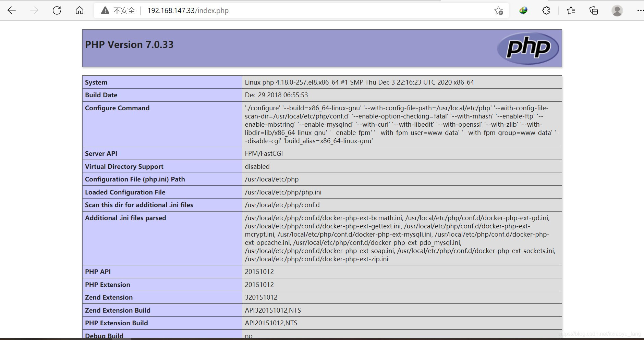Open the favorites list icon

click(x=571, y=11)
